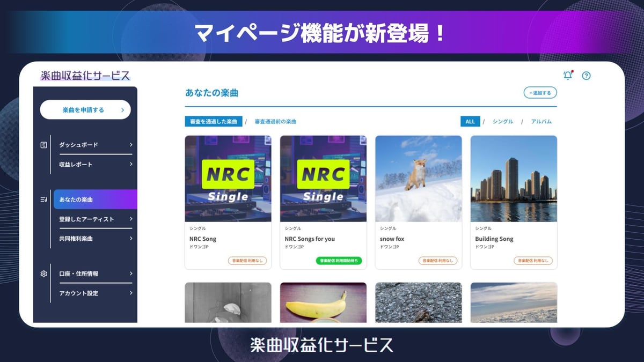Click the 楽曲を申請する button
The width and height of the screenshot is (644, 362).
pyautogui.click(x=85, y=110)
